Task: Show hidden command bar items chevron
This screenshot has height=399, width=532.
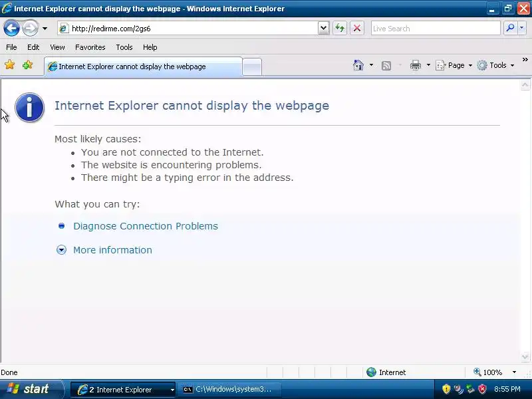Action: (525, 60)
